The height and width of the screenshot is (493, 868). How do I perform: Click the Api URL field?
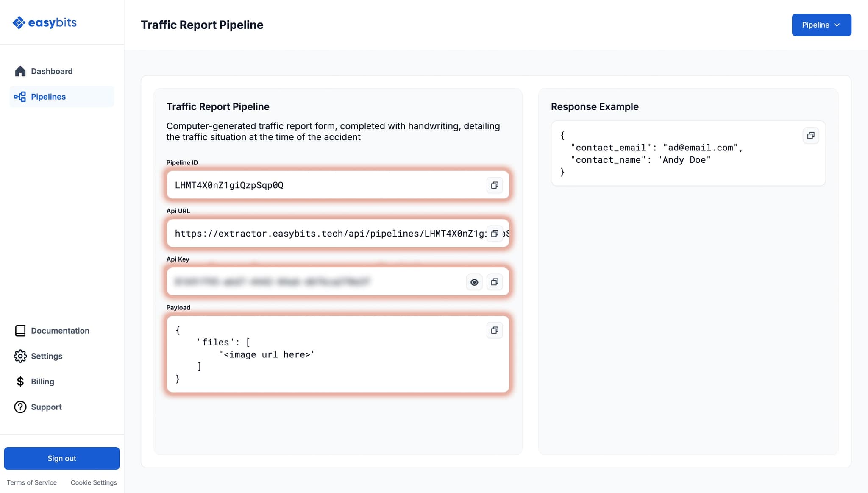[338, 233]
